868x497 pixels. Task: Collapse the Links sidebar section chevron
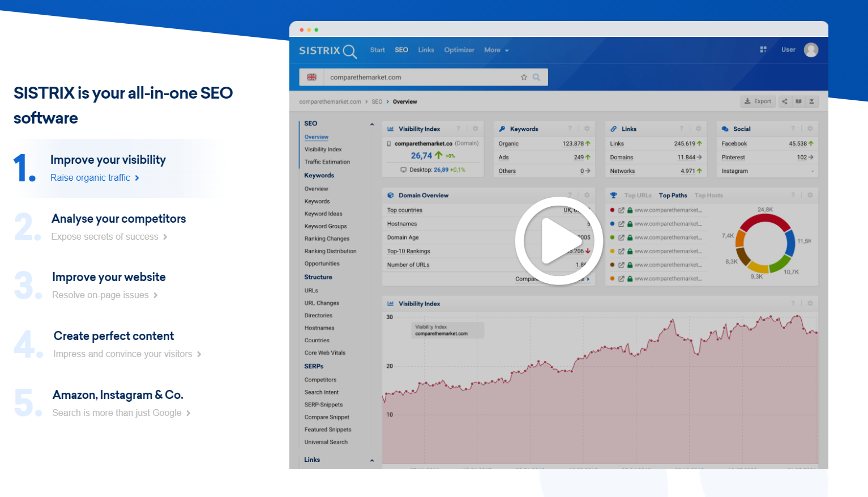click(372, 460)
